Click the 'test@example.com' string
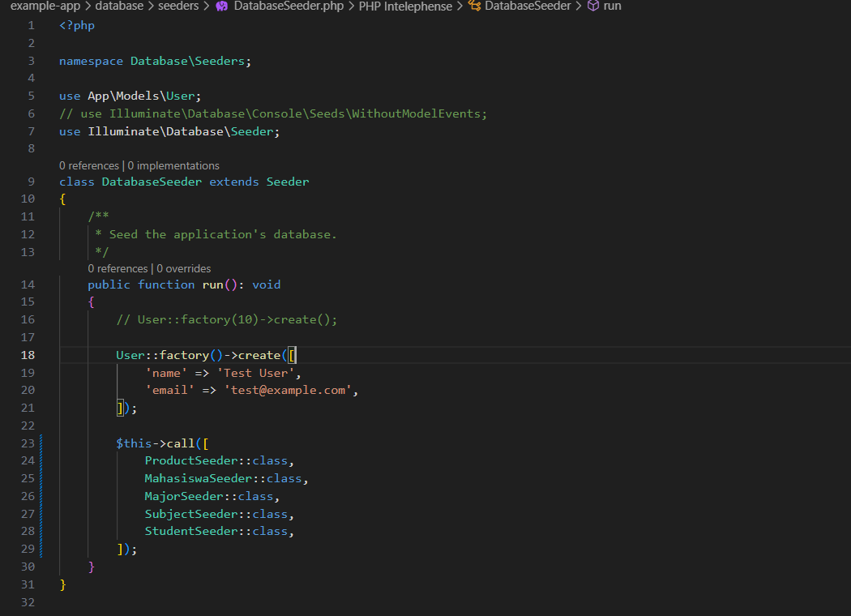This screenshot has height=616, width=851. [288, 390]
